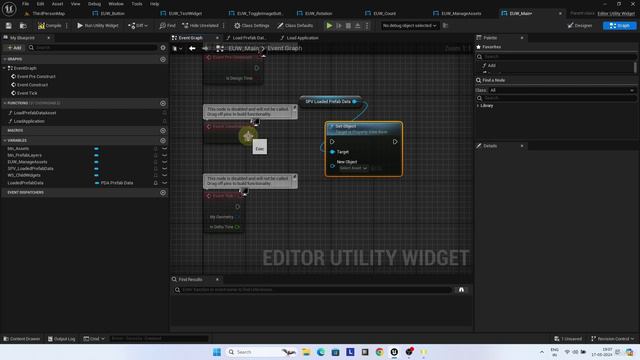The width and height of the screenshot is (640, 360).
Task: Navigate back in graph history
Action: (x=192, y=49)
